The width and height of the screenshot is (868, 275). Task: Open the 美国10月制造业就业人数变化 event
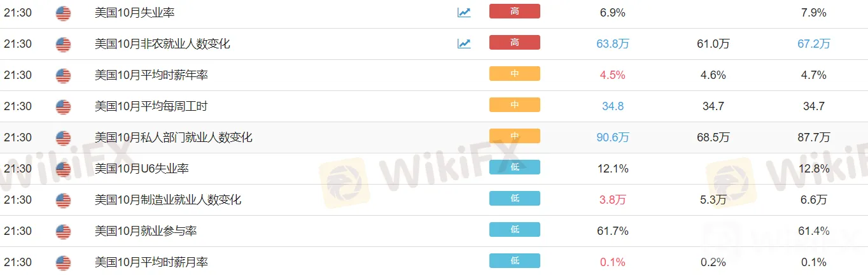coord(168,200)
